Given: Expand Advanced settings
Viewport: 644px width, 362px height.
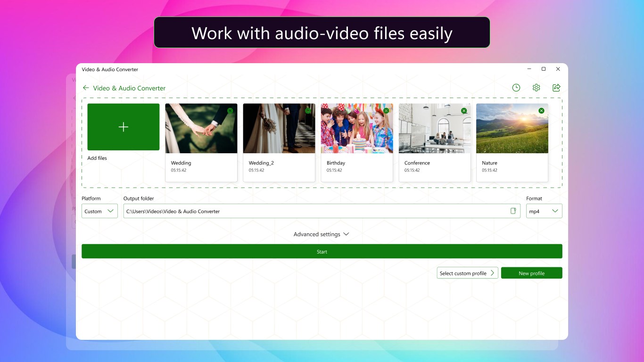Looking at the screenshot, I should 322,234.
